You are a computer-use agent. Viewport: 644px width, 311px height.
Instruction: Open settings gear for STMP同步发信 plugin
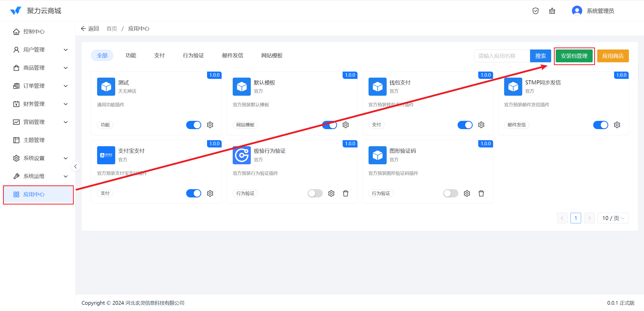click(617, 125)
